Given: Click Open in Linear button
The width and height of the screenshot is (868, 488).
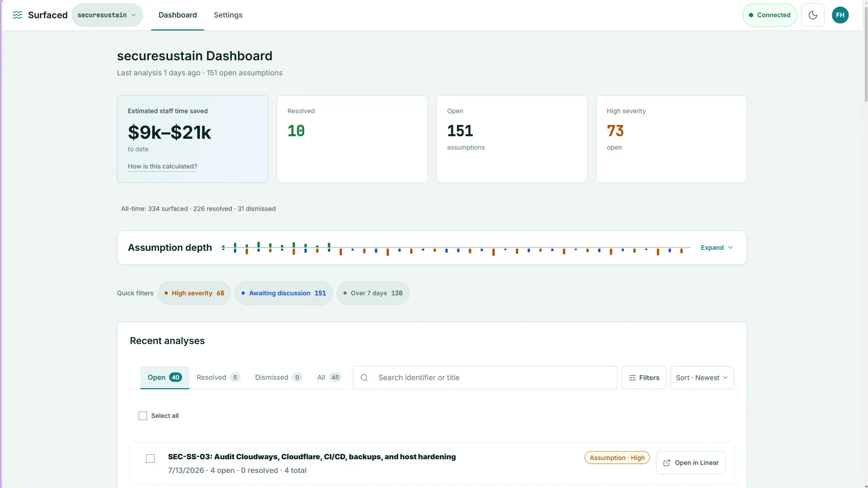Looking at the screenshot, I should (x=691, y=463).
